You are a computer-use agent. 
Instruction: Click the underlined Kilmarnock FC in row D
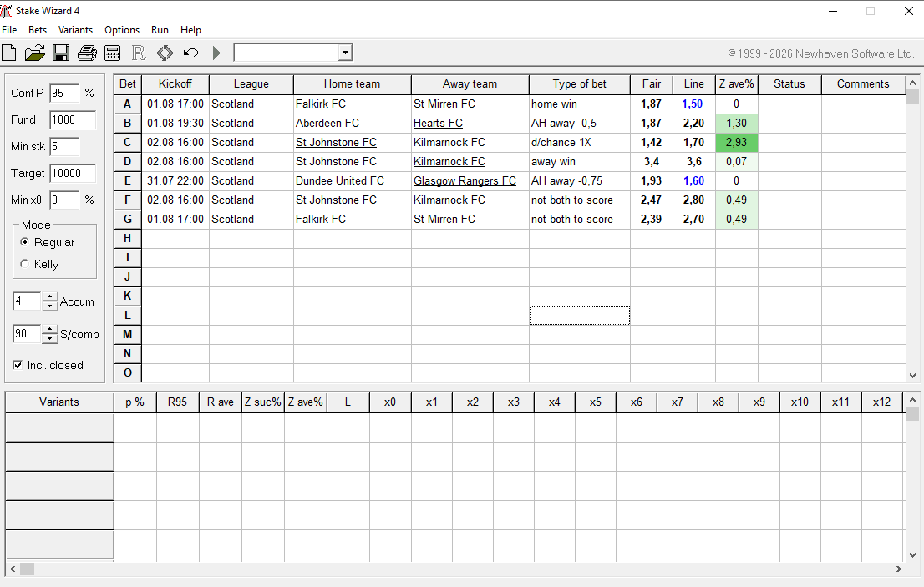449,161
